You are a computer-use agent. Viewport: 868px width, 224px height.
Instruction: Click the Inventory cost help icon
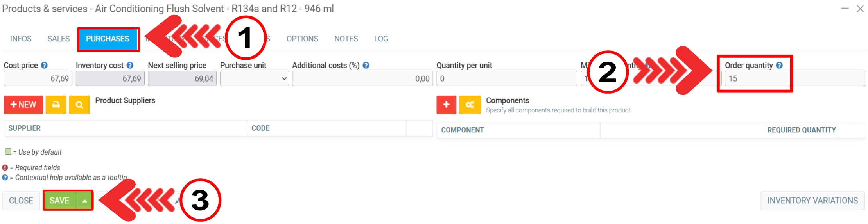[130, 65]
